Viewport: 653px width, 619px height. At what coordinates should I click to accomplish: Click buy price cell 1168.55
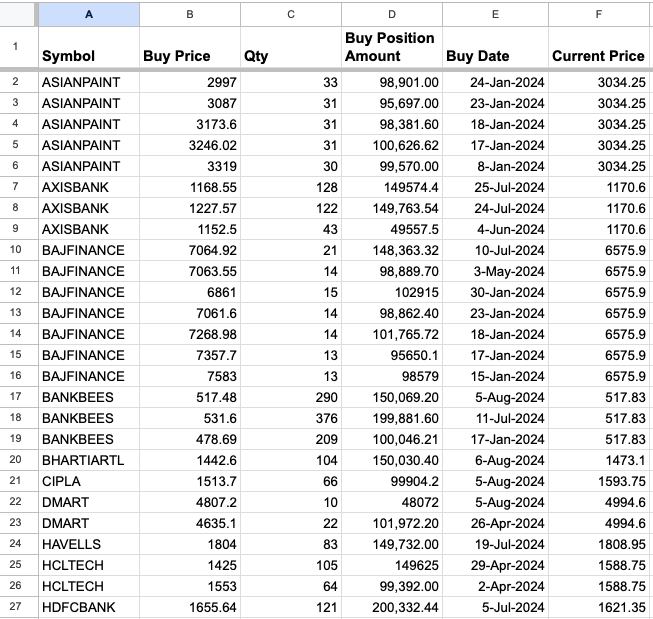(x=190, y=187)
